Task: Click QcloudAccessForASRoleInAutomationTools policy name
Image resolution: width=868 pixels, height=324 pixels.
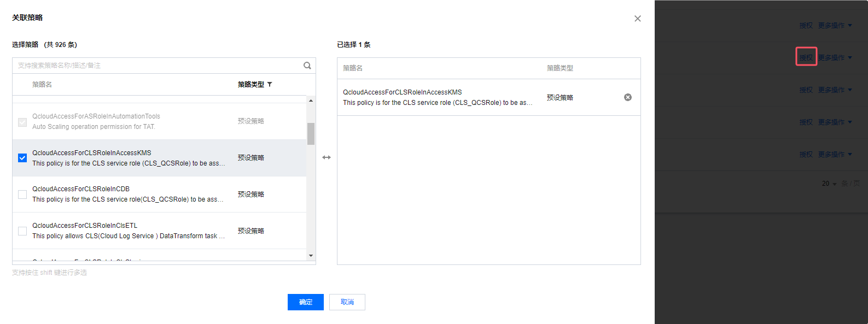Action: pos(96,116)
